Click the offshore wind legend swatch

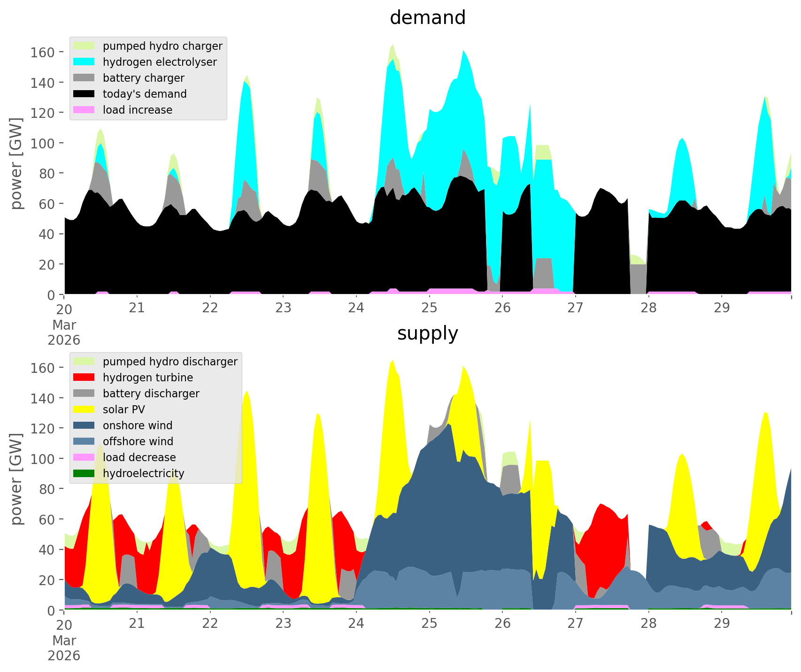tap(84, 441)
